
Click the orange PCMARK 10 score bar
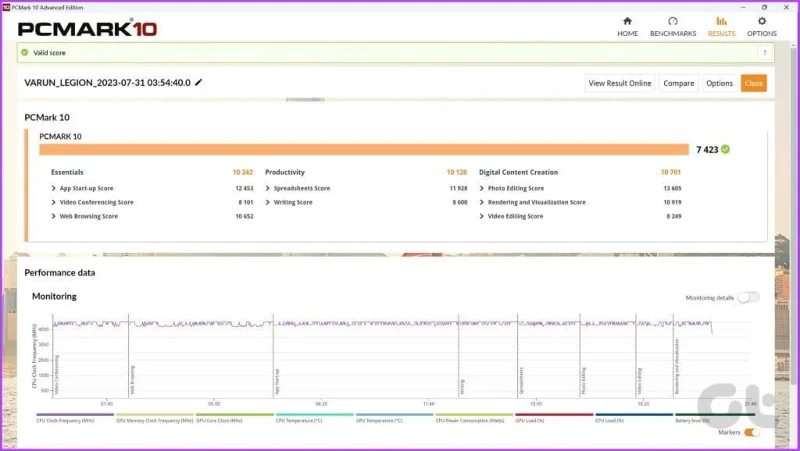pos(364,149)
